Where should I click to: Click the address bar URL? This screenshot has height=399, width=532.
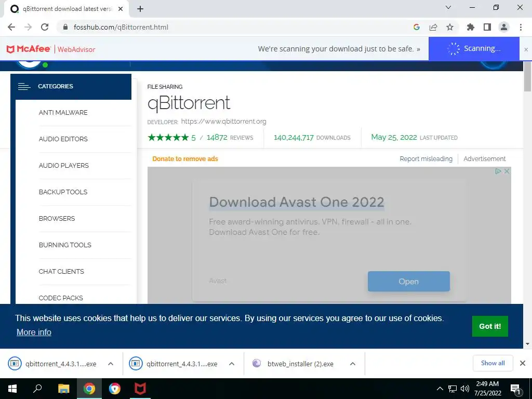121,27
